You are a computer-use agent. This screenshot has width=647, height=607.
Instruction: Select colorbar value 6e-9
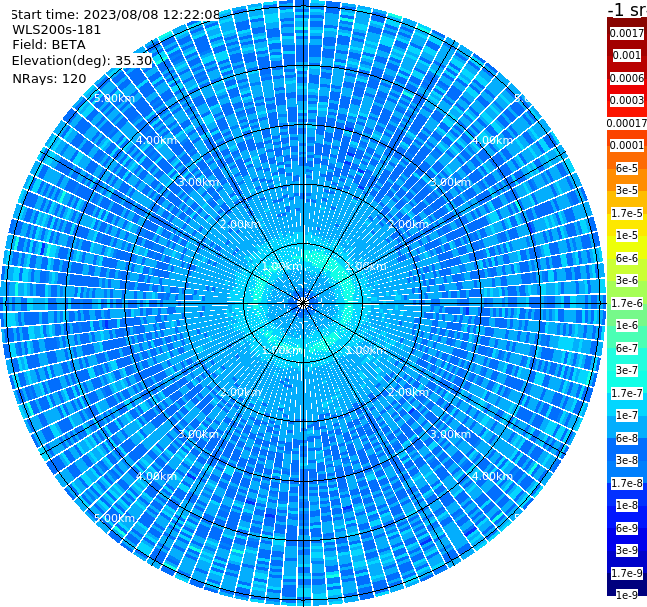(627, 528)
